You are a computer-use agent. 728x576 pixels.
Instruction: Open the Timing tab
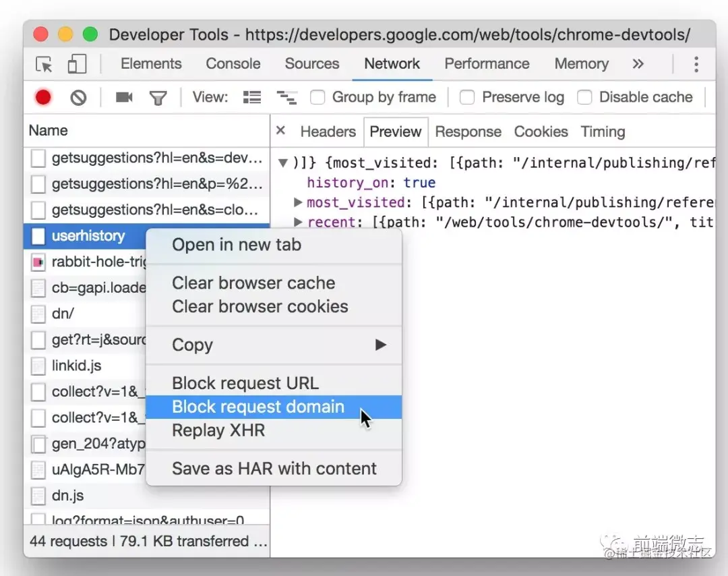point(603,132)
